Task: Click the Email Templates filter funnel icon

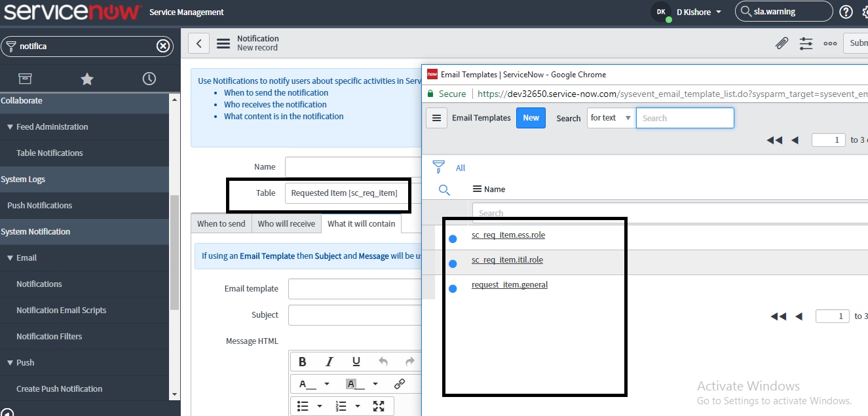Action: [439, 167]
